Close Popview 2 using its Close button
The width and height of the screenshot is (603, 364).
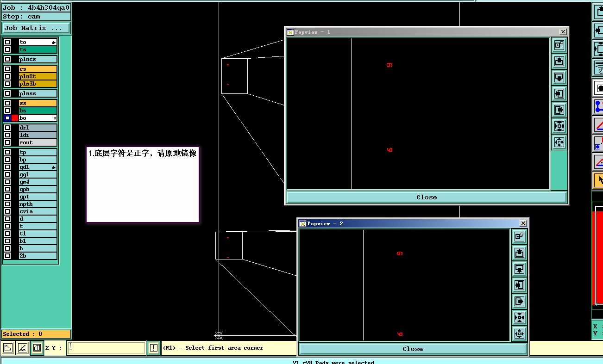pos(413,349)
